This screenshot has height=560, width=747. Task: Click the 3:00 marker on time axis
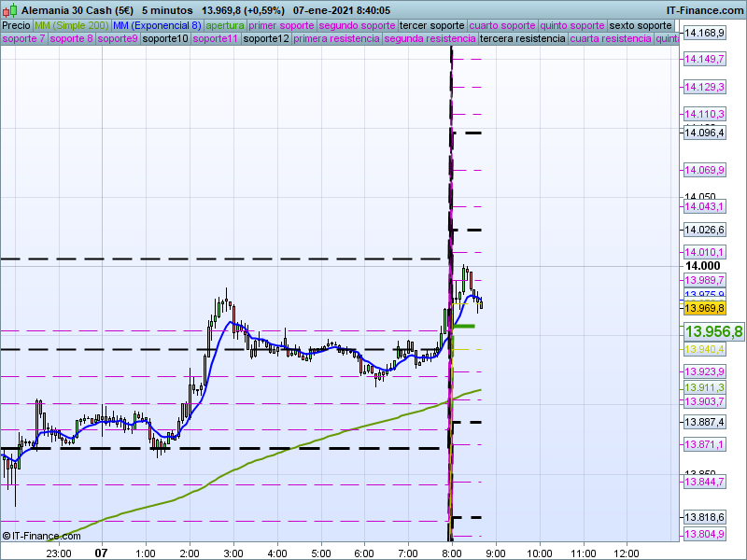coord(233,553)
